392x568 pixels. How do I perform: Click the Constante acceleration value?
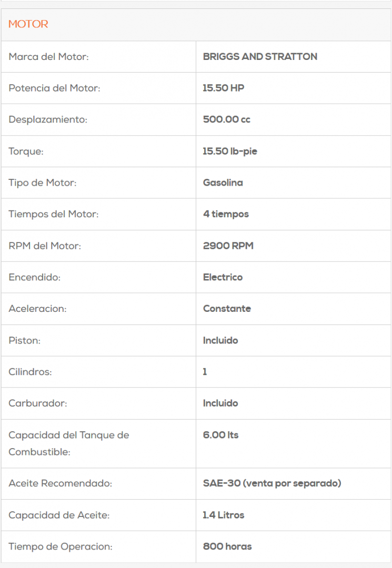[x=227, y=309]
